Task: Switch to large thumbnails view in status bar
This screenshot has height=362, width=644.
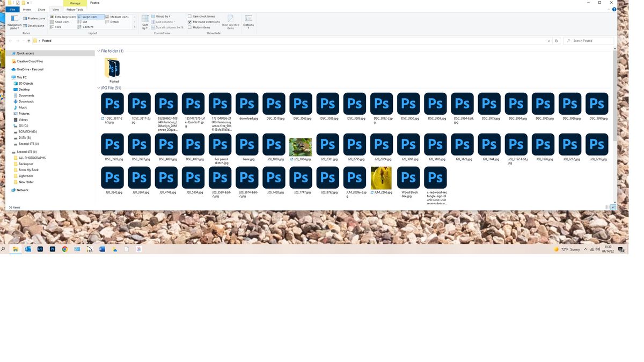Action: coord(613,207)
